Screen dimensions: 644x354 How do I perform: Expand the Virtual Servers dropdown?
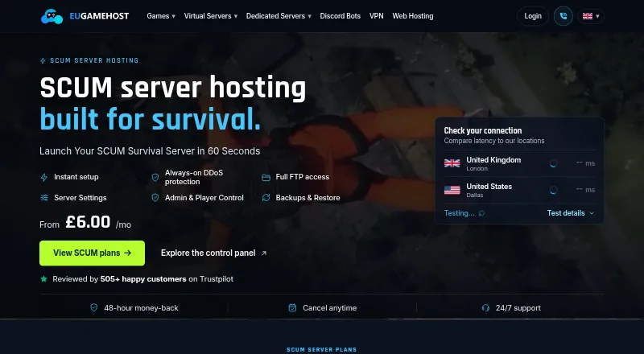tap(211, 16)
